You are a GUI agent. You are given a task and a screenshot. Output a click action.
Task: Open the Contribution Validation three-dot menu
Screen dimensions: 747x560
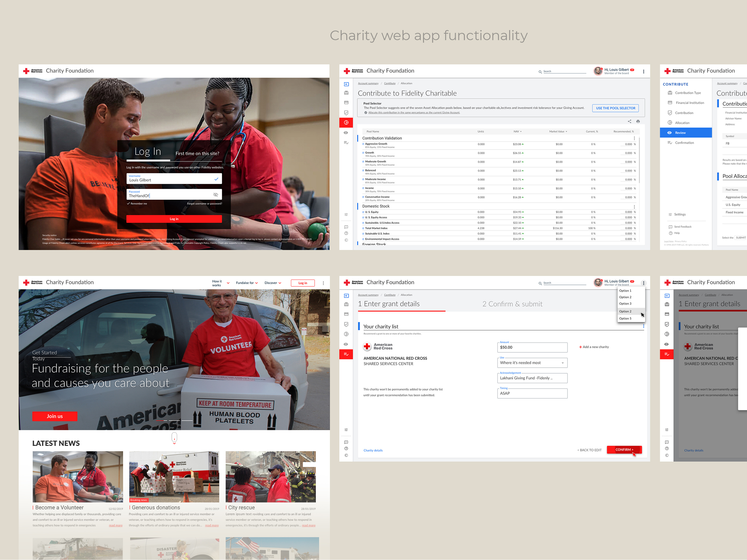pos(634,138)
